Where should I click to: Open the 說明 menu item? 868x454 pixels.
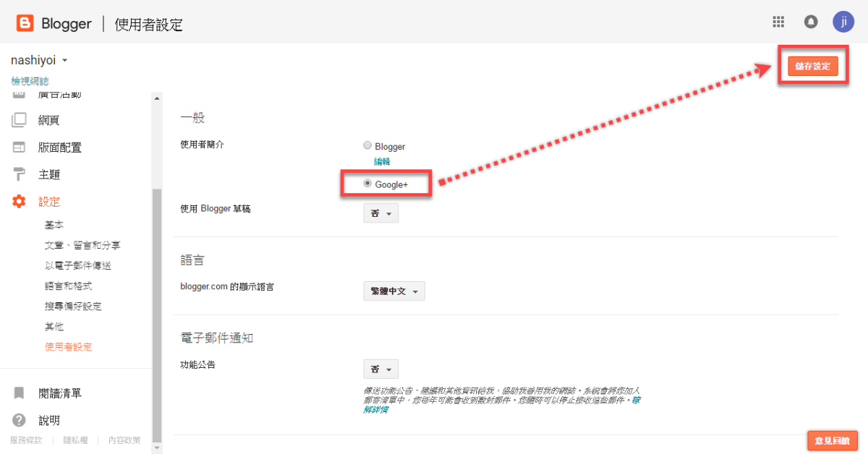[49, 420]
